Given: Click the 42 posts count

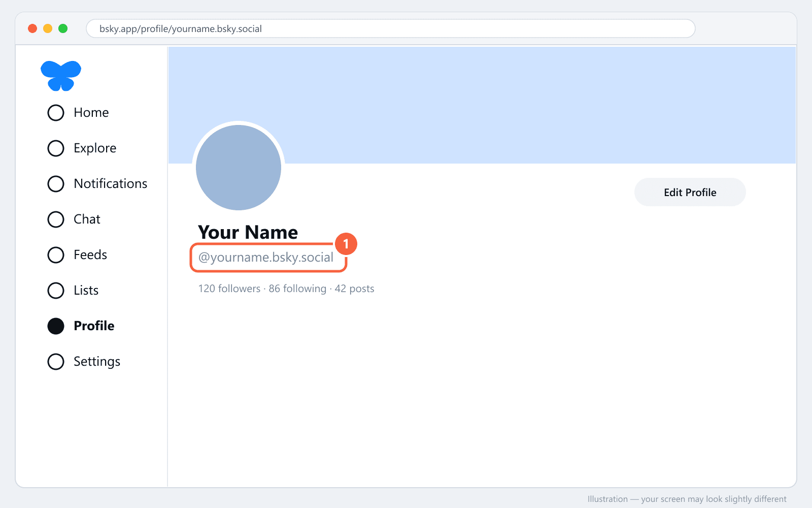Looking at the screenshot, I should 354,289.
